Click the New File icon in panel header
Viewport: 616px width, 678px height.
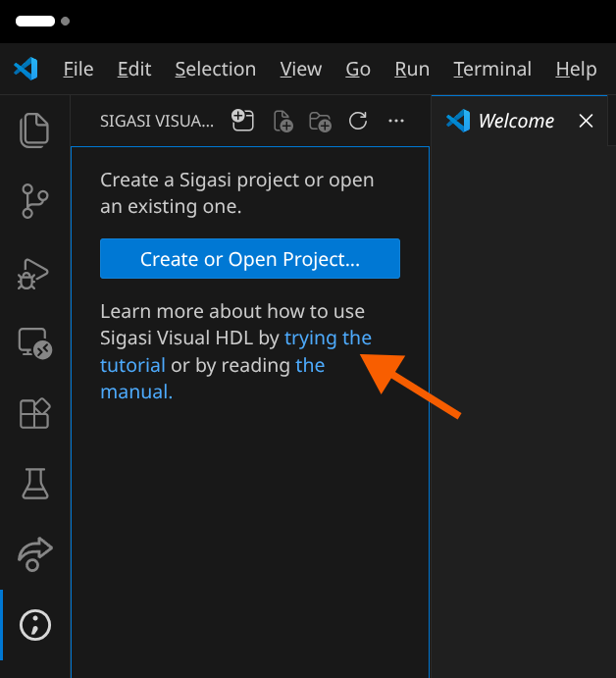pyautogui.click(x=282, y=121)
